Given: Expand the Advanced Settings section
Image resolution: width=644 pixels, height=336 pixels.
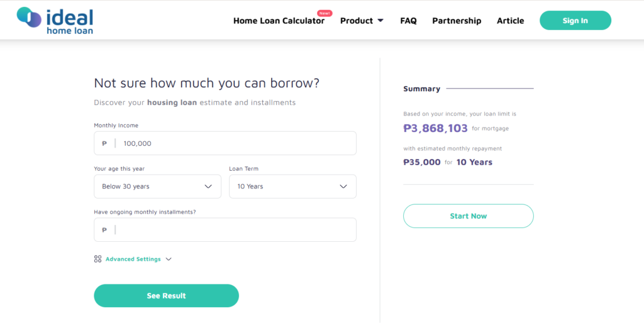Looking at the screenshot, I should pos(133,259).
